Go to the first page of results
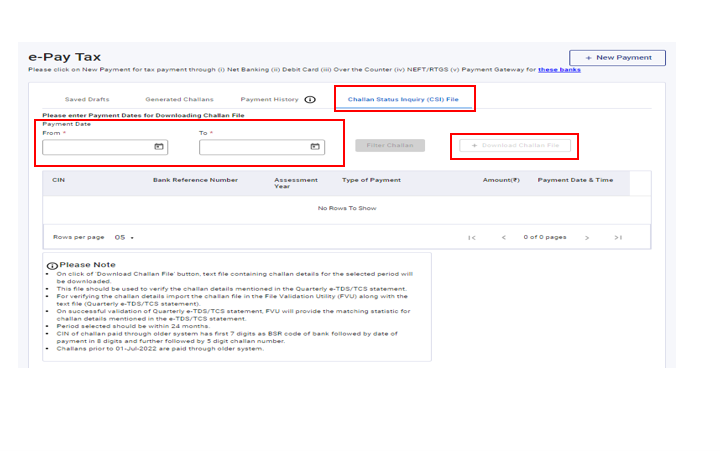Screen dimensions: 720x451 [472, 237]
